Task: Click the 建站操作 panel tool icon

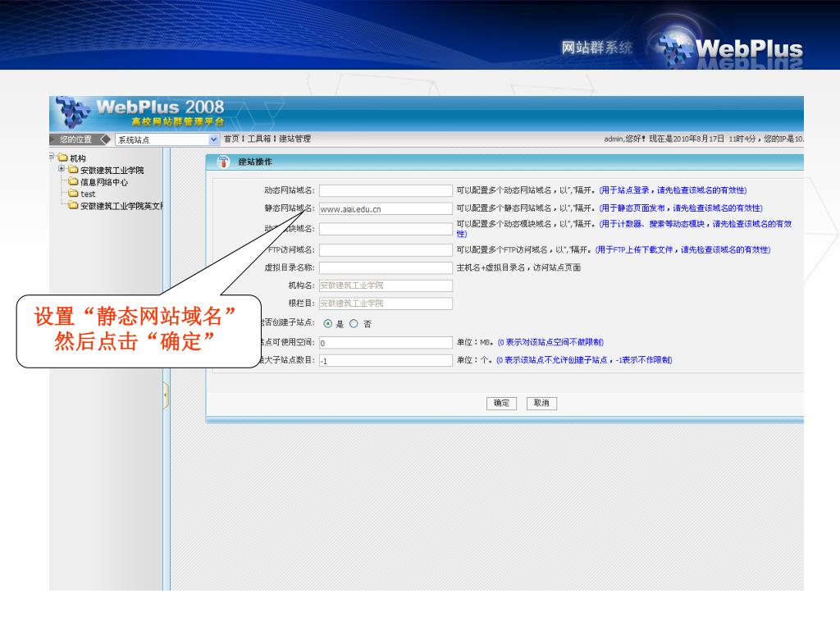Action: point(223,162)
